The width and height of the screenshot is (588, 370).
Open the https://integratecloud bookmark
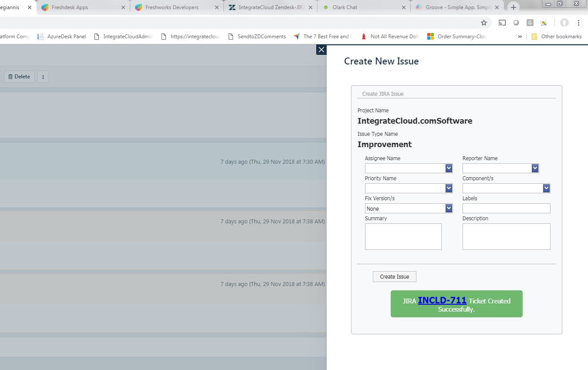pos(191,37)
